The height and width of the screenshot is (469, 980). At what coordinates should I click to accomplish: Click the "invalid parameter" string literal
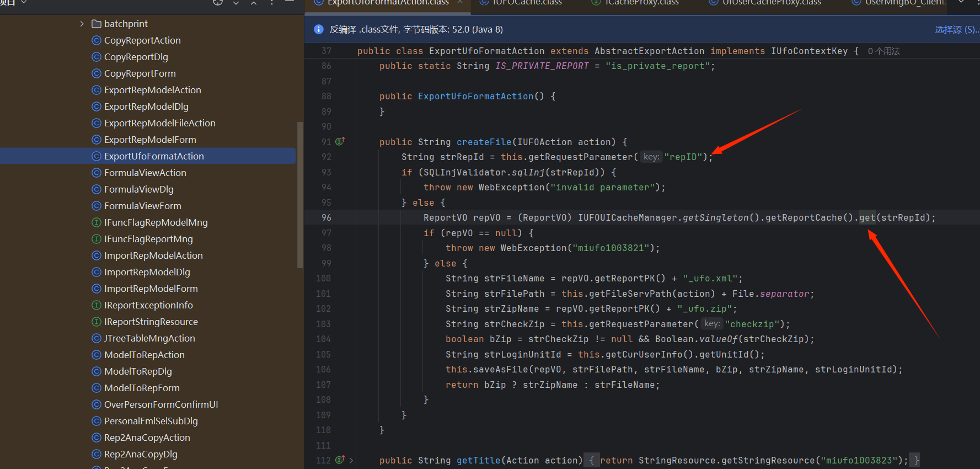[602, 187]
